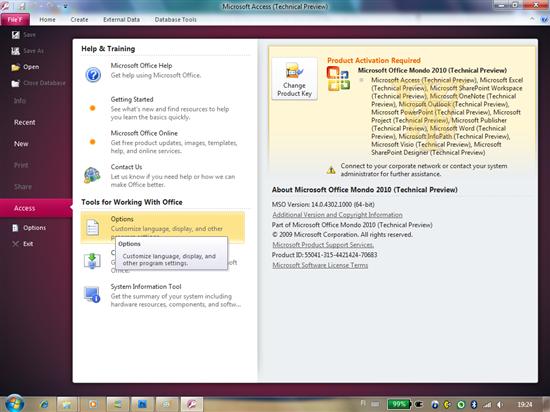Screen dimensions: 550x412
Task: Click the volume speaker tray icon
Action: click(x=500, y=405)
